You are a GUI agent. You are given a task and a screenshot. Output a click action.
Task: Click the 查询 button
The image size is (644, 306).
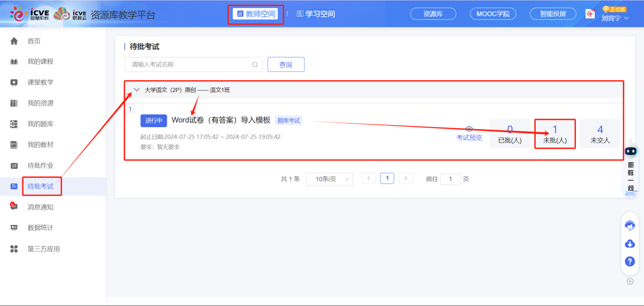coord(286,65)
